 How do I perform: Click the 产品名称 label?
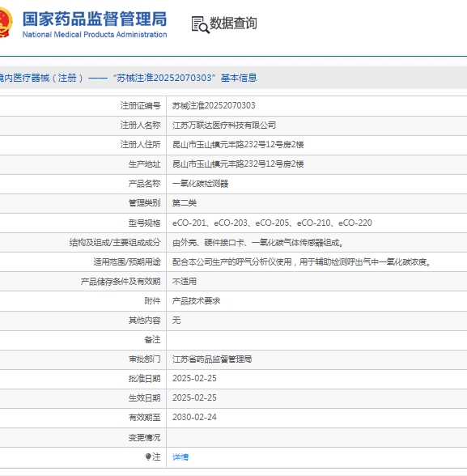point(144,183)
